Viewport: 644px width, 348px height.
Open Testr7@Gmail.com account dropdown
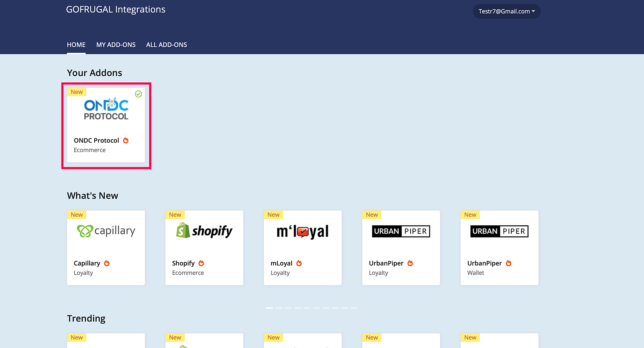(x=507, y=11)
